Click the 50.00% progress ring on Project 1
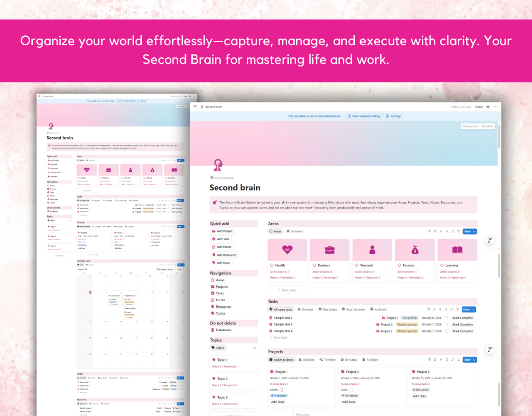The height and width of the screenshot is (416, 532). (281, 390)
